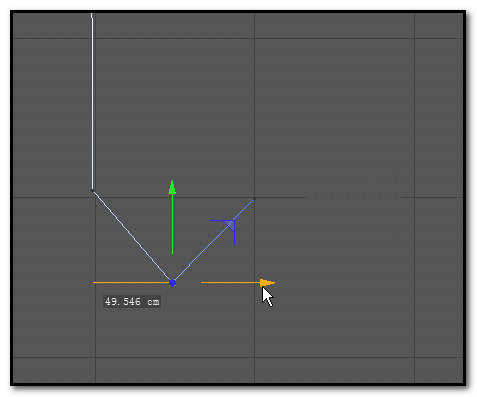Click the blue corner plane handle
Screen dimensions: 477x397
coord(230,225)
